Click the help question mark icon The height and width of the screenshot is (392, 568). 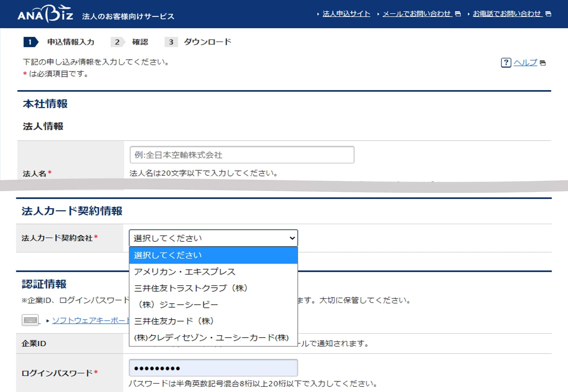(x=506, y=63)
